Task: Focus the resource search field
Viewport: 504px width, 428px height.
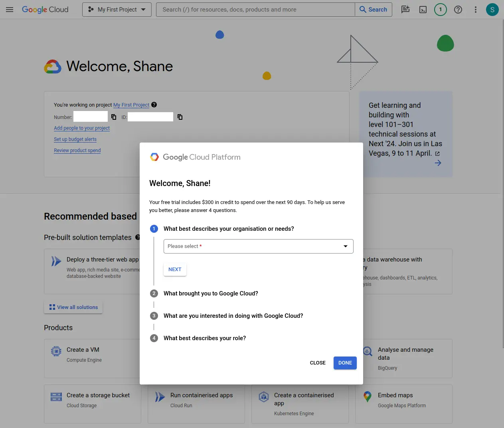Action: [x=255, y=10]
